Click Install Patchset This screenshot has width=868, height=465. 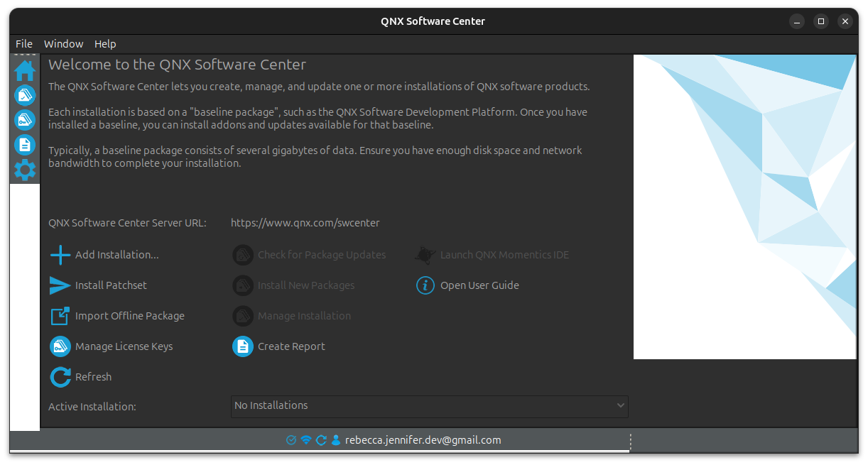[x=111, y=285]
